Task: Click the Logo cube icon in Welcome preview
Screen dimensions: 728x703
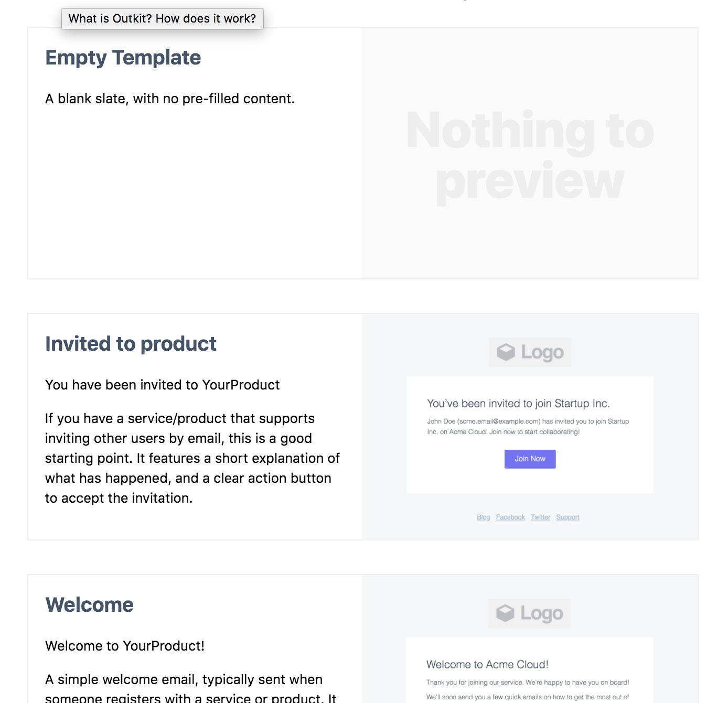Action: pyautogui.click(x=505, y=613)
